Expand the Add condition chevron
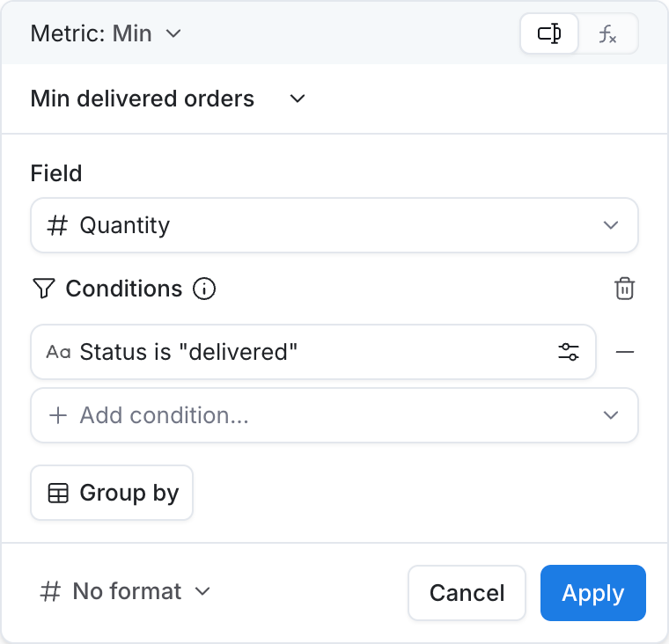 611,415
